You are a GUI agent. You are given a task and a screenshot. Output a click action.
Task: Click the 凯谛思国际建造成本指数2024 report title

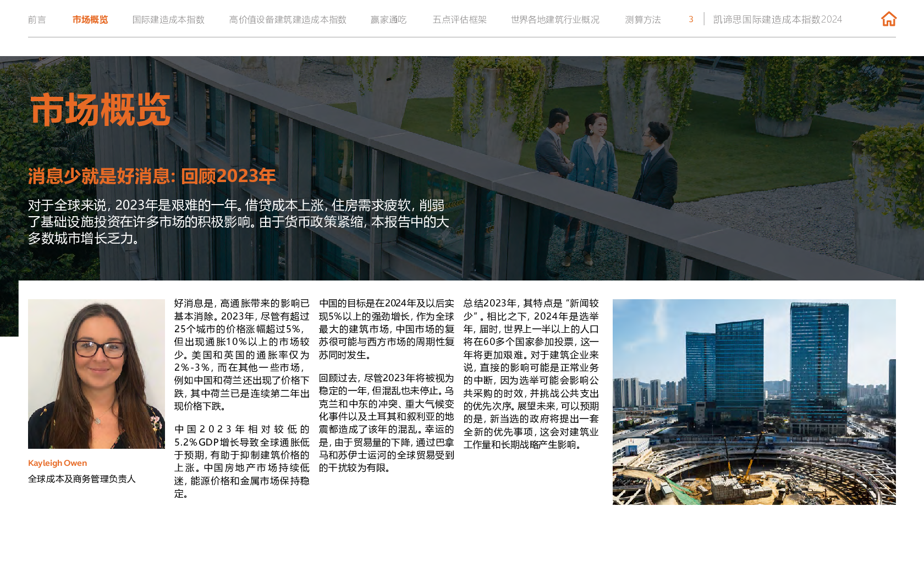(x=777, y=19)
